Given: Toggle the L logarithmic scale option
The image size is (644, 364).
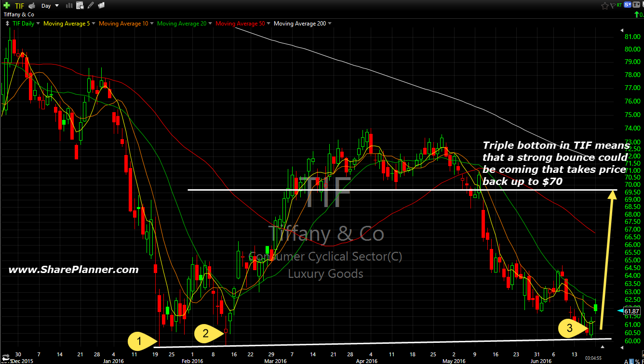Looking at the screenshot, I should (631, 361).
